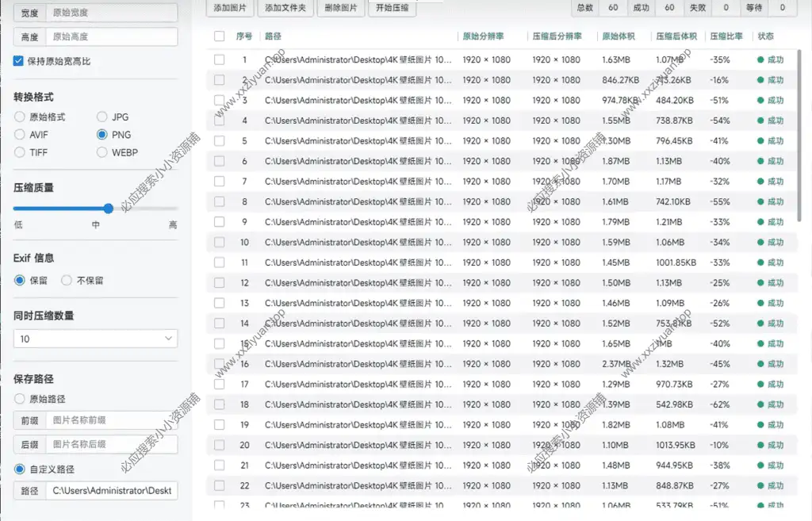Click the 压缩比率 column header
Image resolution: width=812 pixels, height=521 pixels.
[726, 36]
